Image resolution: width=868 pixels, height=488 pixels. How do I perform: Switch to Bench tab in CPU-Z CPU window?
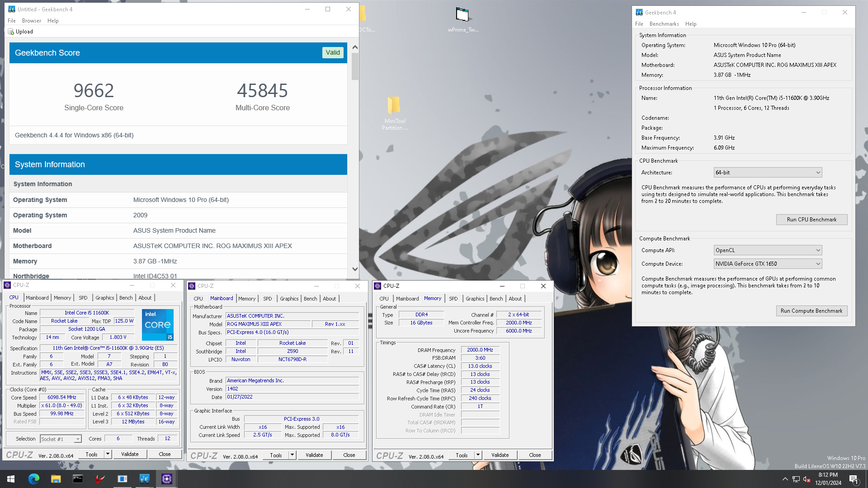[x=126, y=298]
